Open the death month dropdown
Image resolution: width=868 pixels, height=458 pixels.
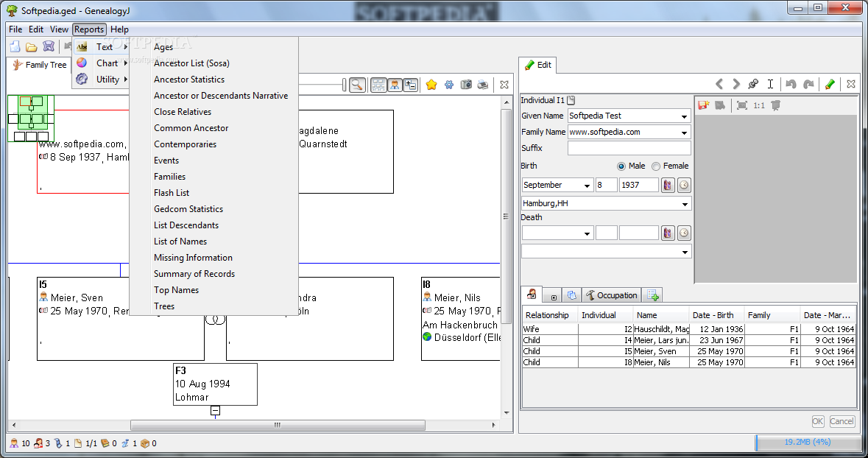point(587,233)
